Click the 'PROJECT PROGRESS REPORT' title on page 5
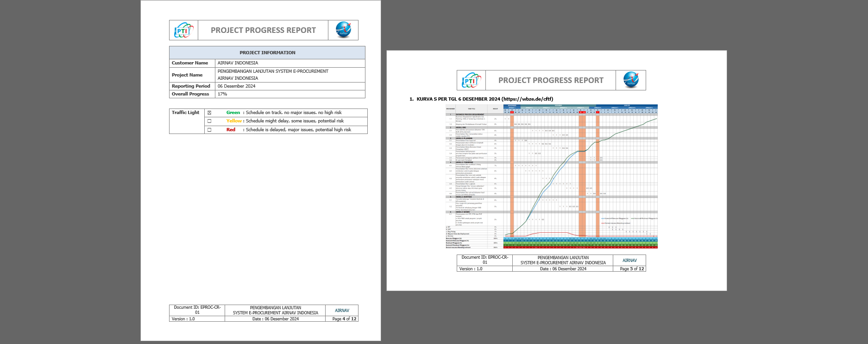Screen dimensions: 868x344 click(x=551, y=80)
